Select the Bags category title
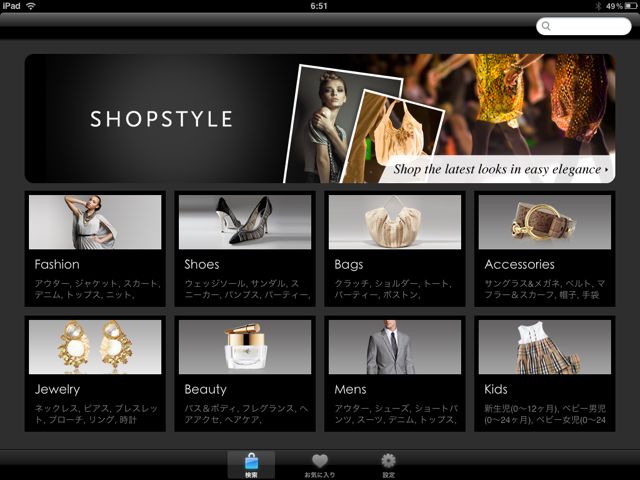 349,265
